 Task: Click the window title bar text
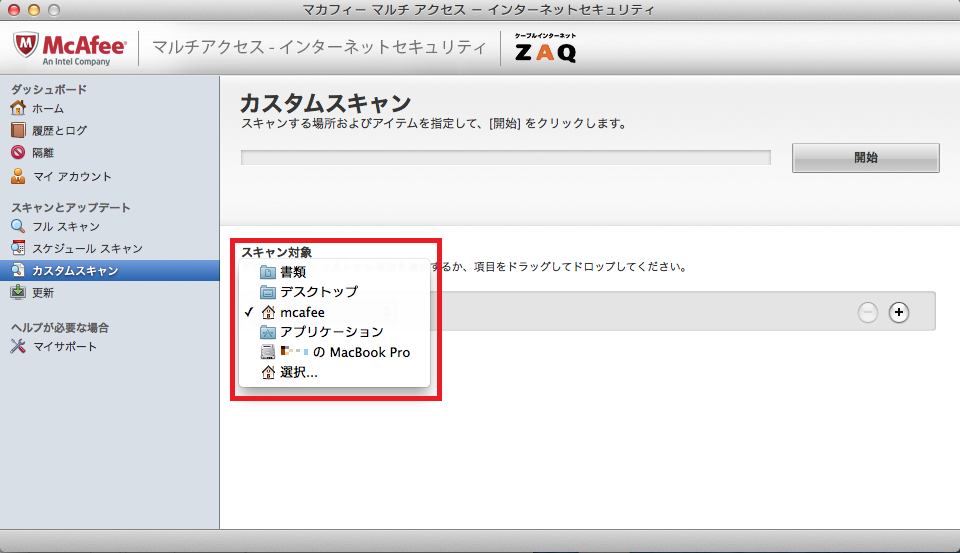pyautogui.click(x=479, y=10)
